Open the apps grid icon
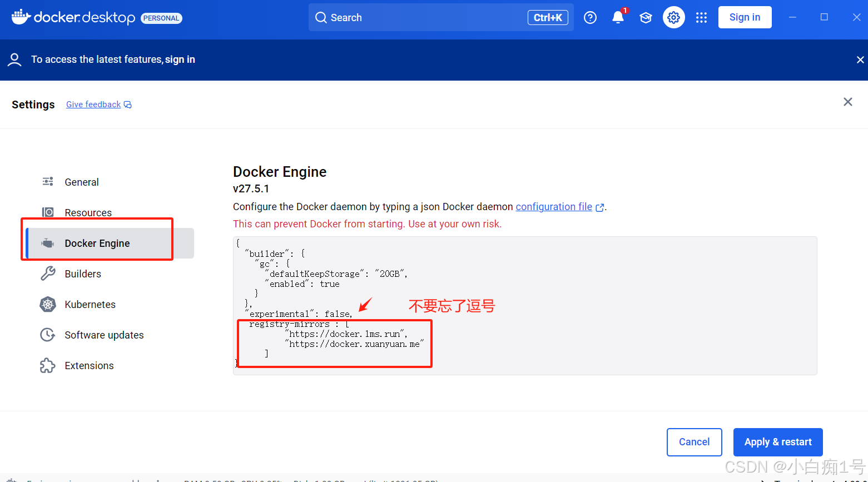Viewport: 868px width, 482px height. tap(701, 18)
